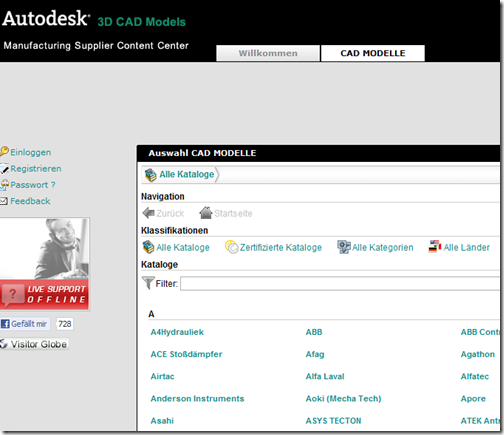Switch to the Willkommen tab
504x435 pixels.
click(268, 53)
